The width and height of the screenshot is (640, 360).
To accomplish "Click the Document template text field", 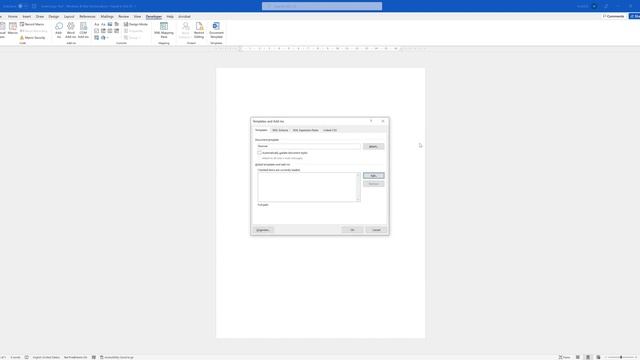I will 309,146.
